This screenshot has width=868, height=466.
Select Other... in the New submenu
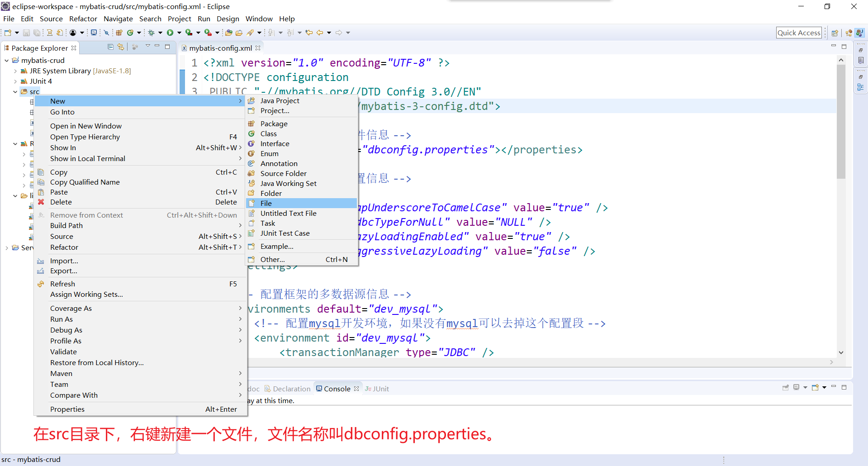pyautogui.click(x=302, y=259)
